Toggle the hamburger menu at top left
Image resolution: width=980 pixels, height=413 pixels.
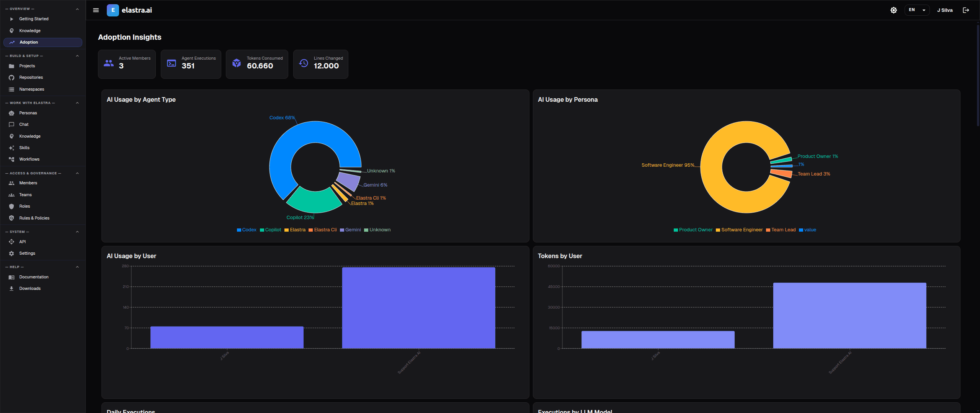click(x=96, y=10)
